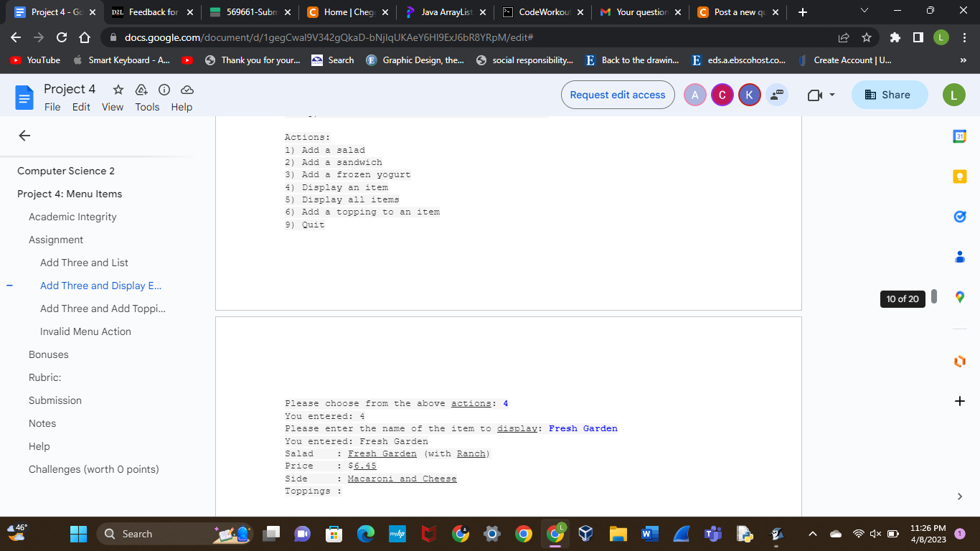The height and width of the screenshot is (551, 980).
Task: Open Google Tasks side panel
Action: coord(960,216)
